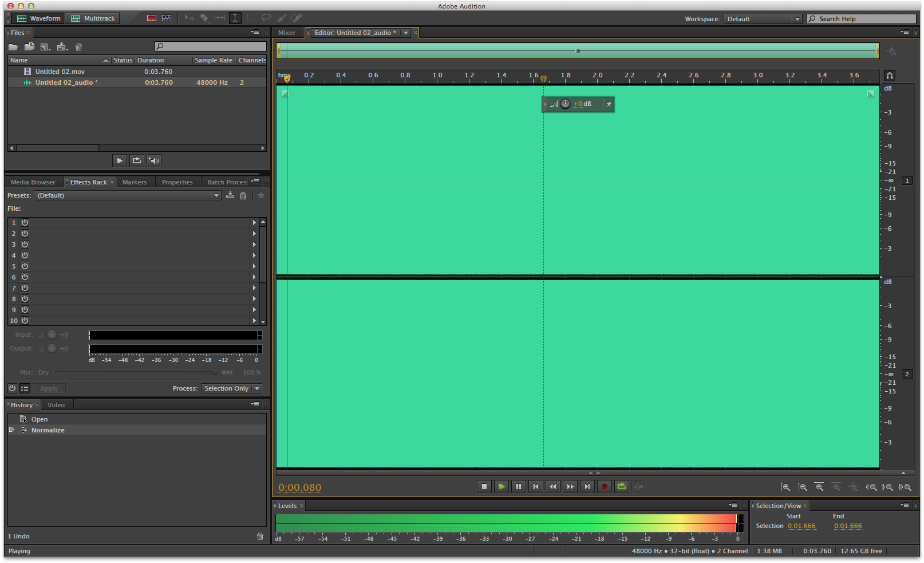Image resolution: width=924 pixels, height=563 pixels.
Task: Click the Open File folder icon
Action: tap(13, 47)
